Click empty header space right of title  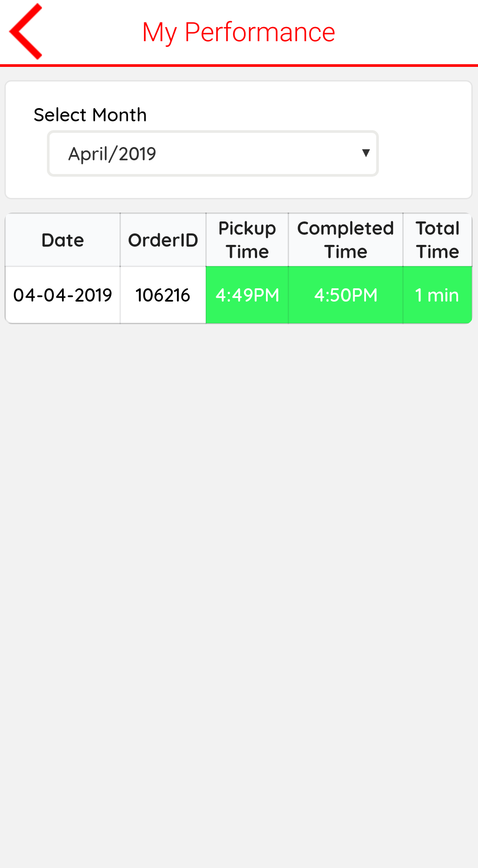(407, 32)
